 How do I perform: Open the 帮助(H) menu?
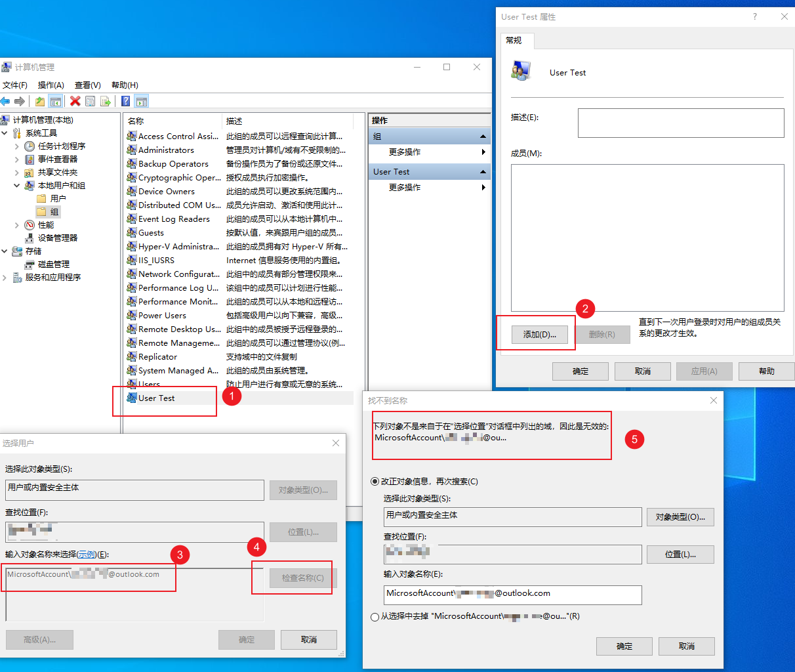click(x=125, y=85)
